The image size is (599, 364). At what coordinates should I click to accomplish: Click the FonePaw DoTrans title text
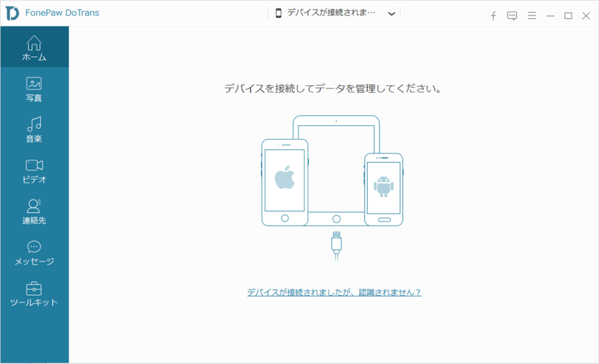click(62, 13)
